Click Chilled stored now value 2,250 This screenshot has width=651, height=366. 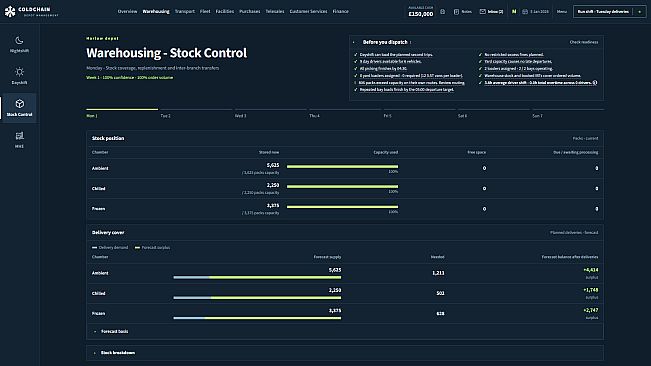pyautogui.click(x=273, y=185)
